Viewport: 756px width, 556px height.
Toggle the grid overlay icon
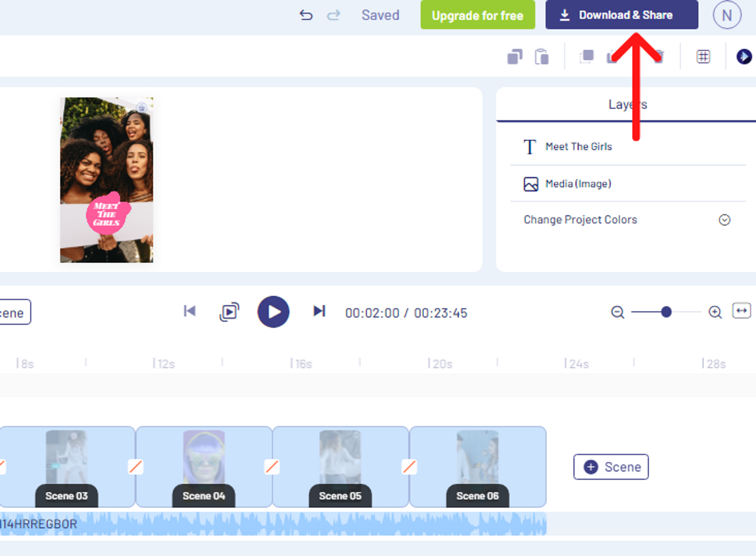click(703, 56)
